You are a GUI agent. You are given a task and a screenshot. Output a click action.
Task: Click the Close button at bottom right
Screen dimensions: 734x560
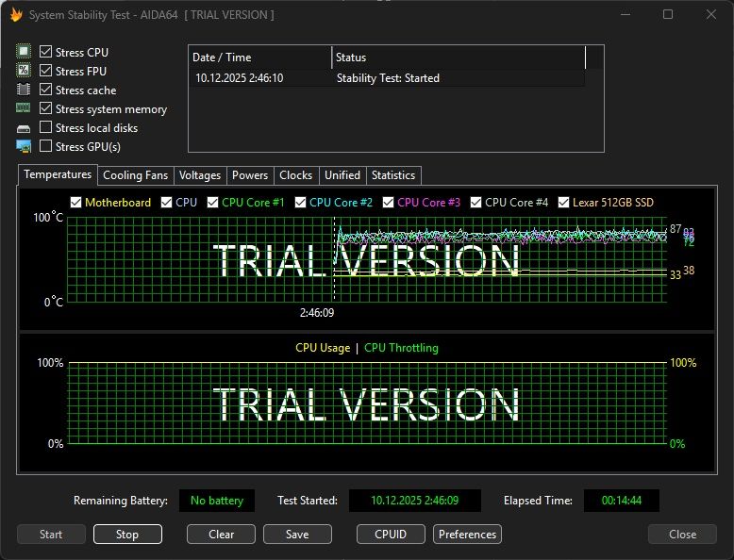click(x=682, y=535)
